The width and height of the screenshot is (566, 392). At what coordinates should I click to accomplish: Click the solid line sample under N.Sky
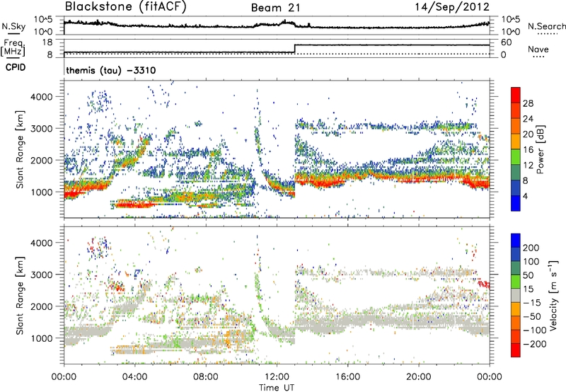[13, 34]
